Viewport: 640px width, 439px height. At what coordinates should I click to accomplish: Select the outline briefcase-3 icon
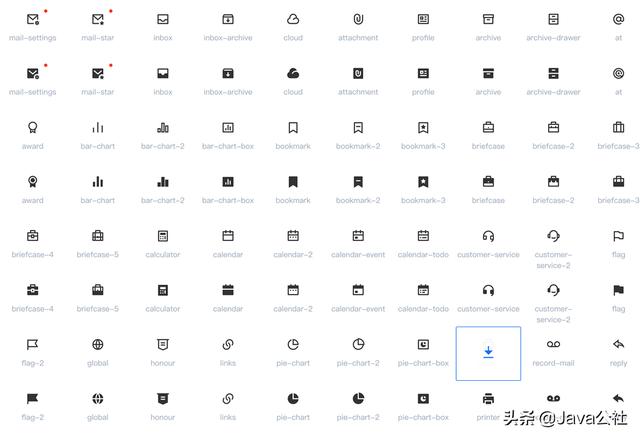point(618,128)
